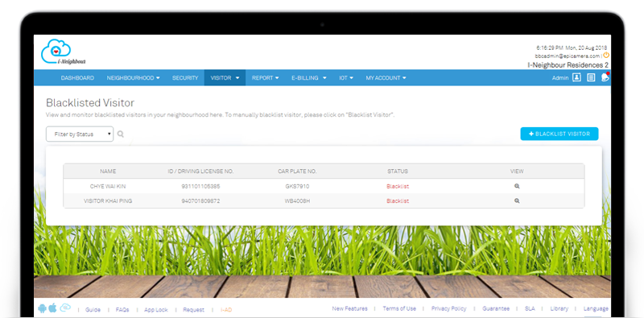
Task: View details for VISITOR KHAI PING
Action: tap(517, 201)
